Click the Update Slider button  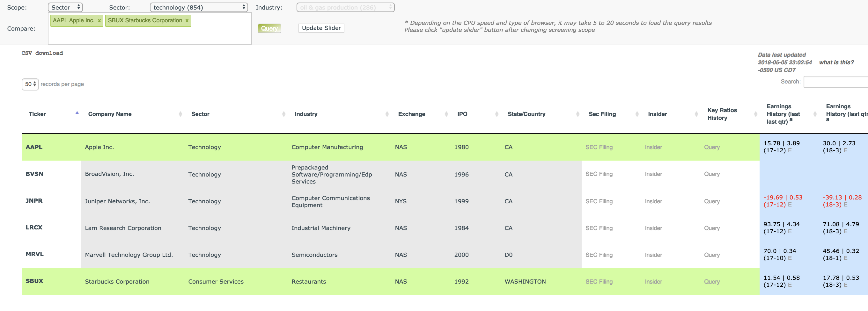click(x=321, y=28)
